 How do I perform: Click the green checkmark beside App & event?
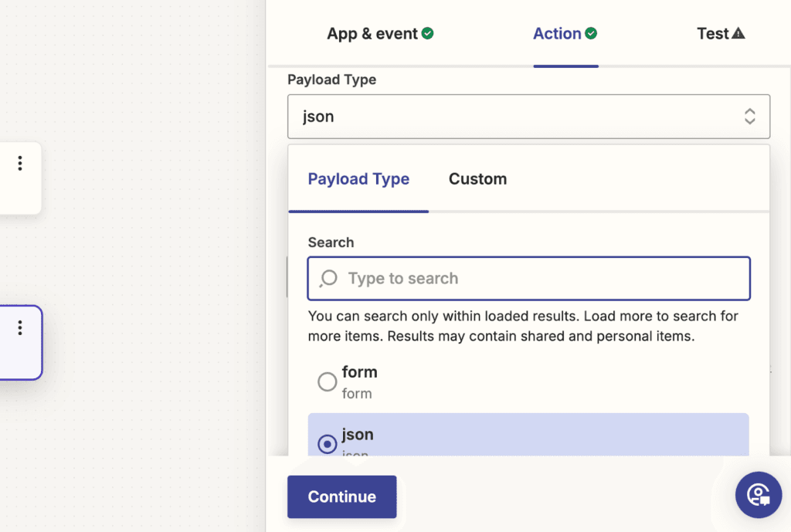427,33
